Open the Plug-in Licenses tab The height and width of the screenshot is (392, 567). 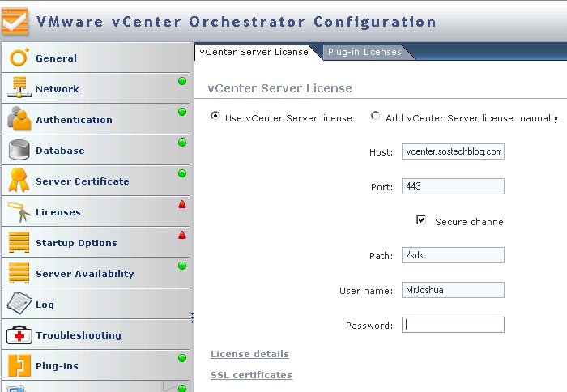(x=364, y=52)
